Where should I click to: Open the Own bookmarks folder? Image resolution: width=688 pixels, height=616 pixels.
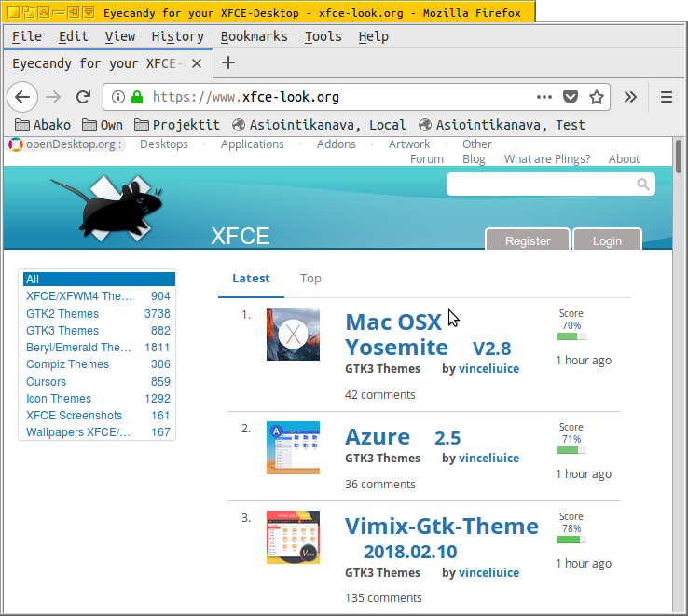click(x=103, y=125)
